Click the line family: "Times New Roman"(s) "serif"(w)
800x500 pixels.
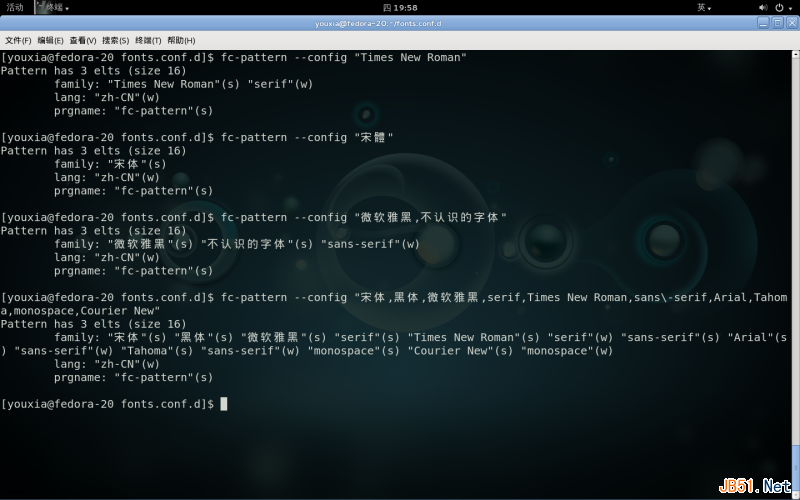tap(184, 84)
